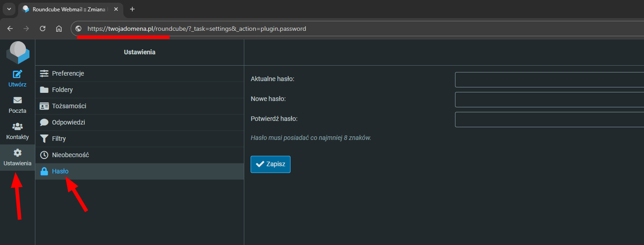This screenshot has width=644, height=245.
Task: Open Kontakty contacts icon
Action: pyautogui.click(x=17, y=127)
